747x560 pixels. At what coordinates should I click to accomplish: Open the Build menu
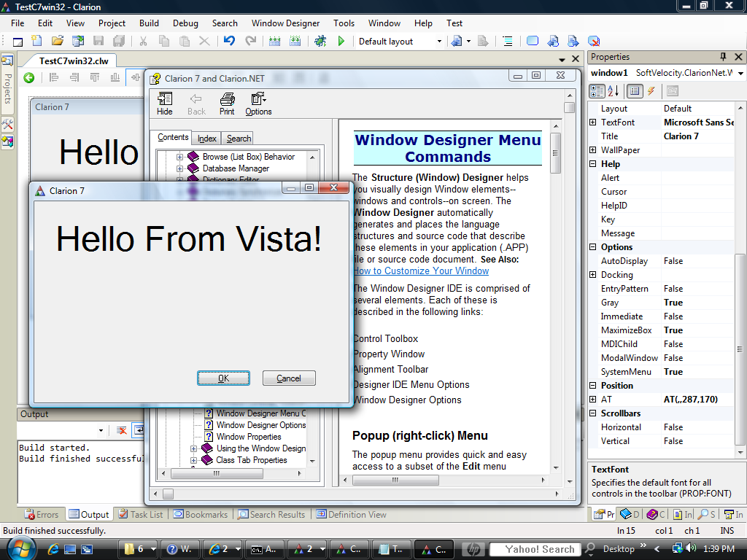point(149,23)
